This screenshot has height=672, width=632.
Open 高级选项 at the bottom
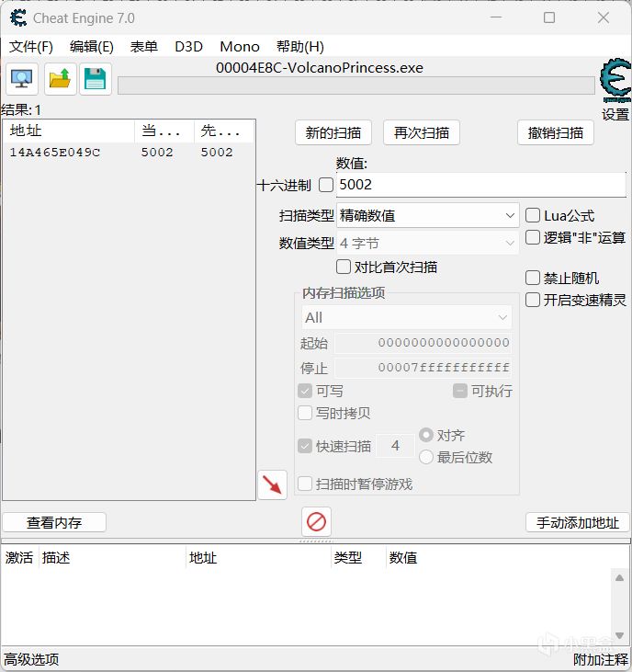(x=31, y=659)
